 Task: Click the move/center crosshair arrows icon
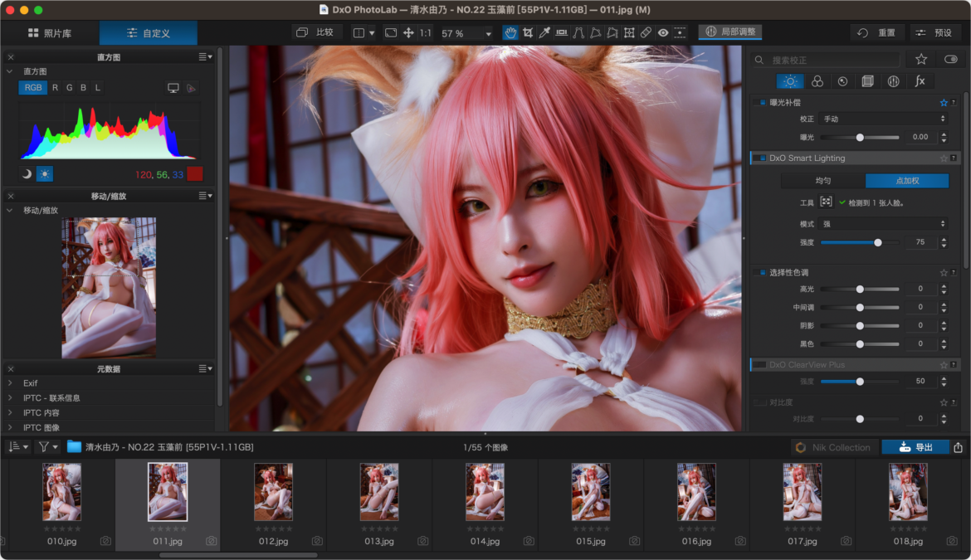click(x=408, y=33)
